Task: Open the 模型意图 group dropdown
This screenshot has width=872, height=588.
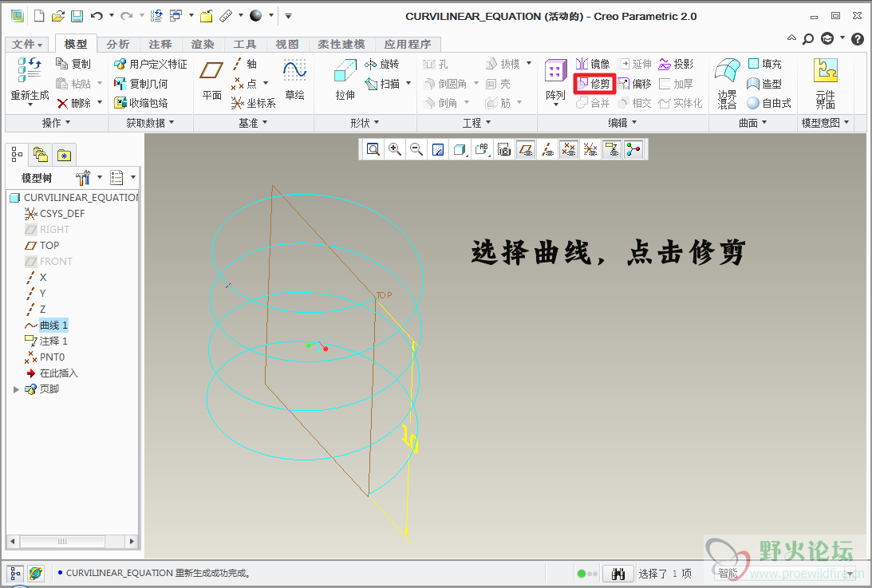Action: click(x=825, y=123)
